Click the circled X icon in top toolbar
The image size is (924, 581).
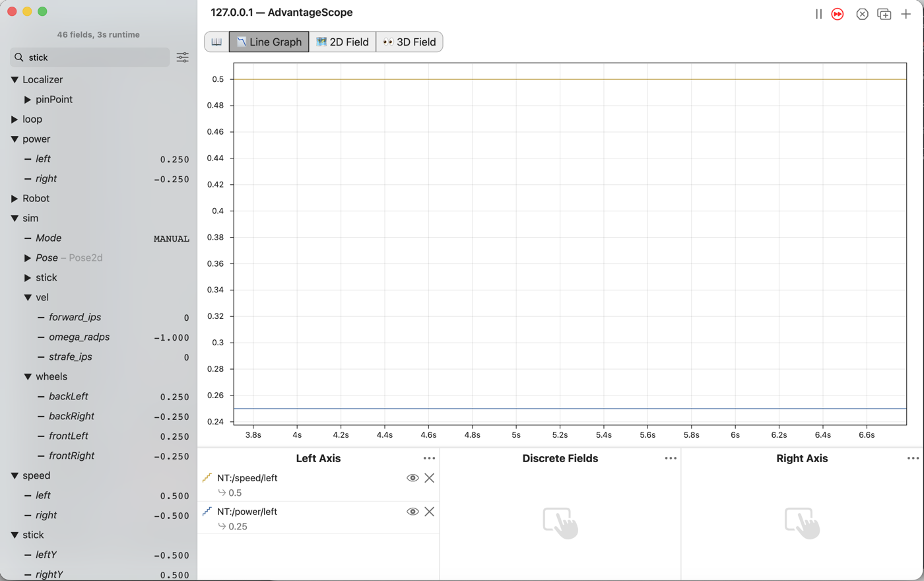(862, 14)
